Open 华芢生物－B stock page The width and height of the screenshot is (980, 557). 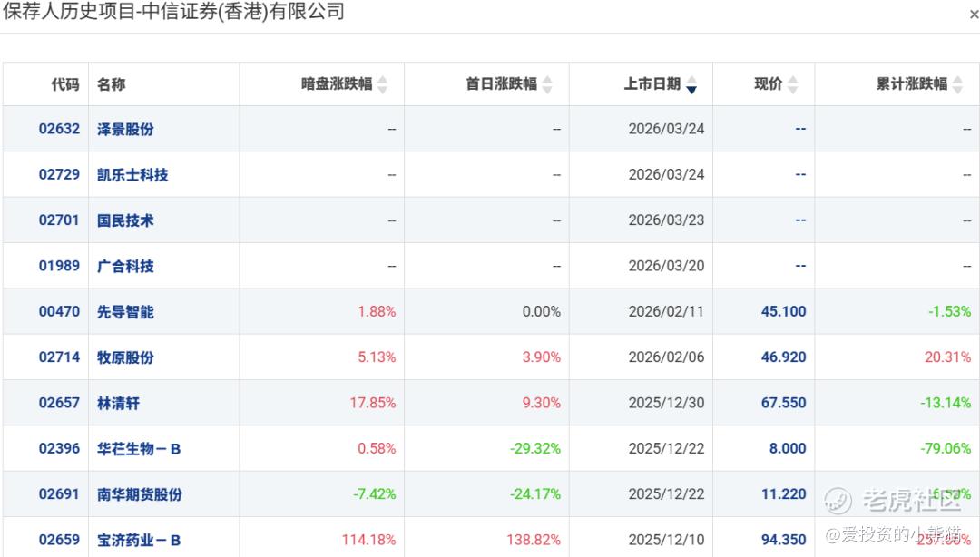coord(139,449)
